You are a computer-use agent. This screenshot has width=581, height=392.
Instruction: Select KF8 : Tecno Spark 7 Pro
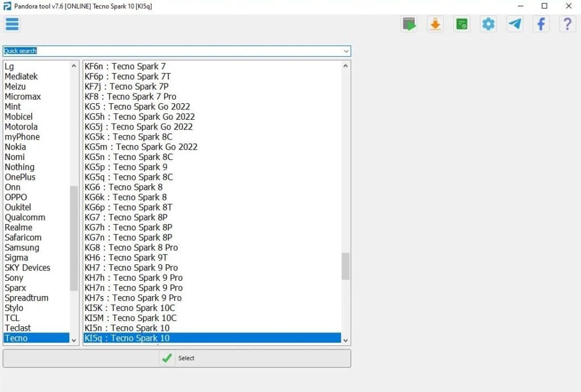pyautogui.click(x=130, y=96)
